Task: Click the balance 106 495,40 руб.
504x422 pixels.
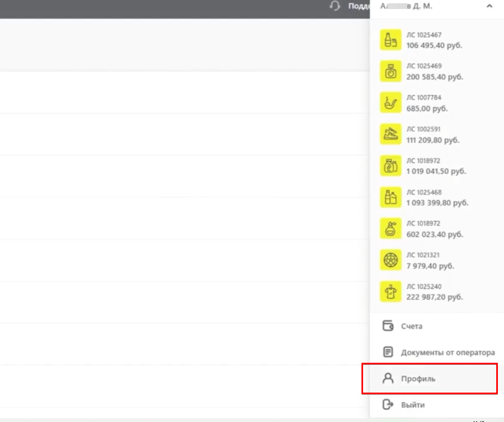Action: tap(434, 45)
